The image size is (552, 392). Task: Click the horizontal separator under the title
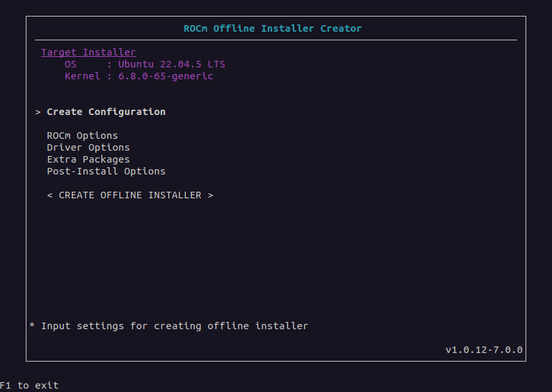276,40
